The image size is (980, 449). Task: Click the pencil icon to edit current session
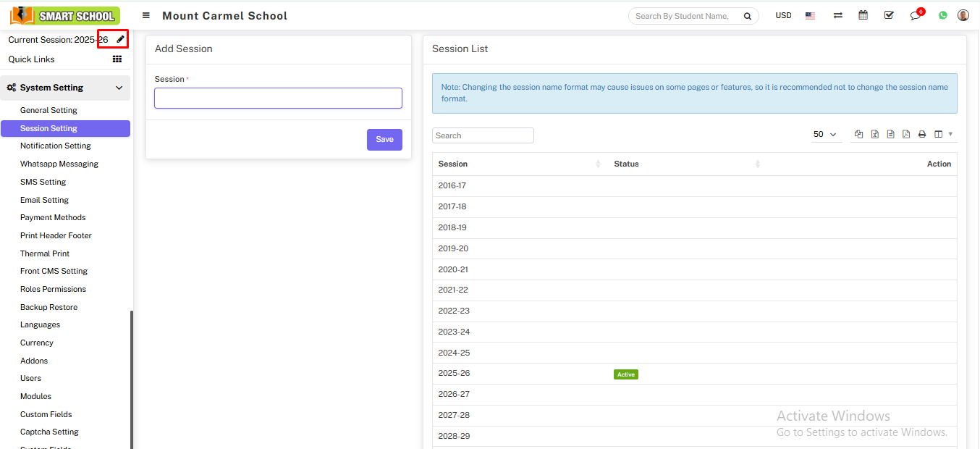click(120, 39)
